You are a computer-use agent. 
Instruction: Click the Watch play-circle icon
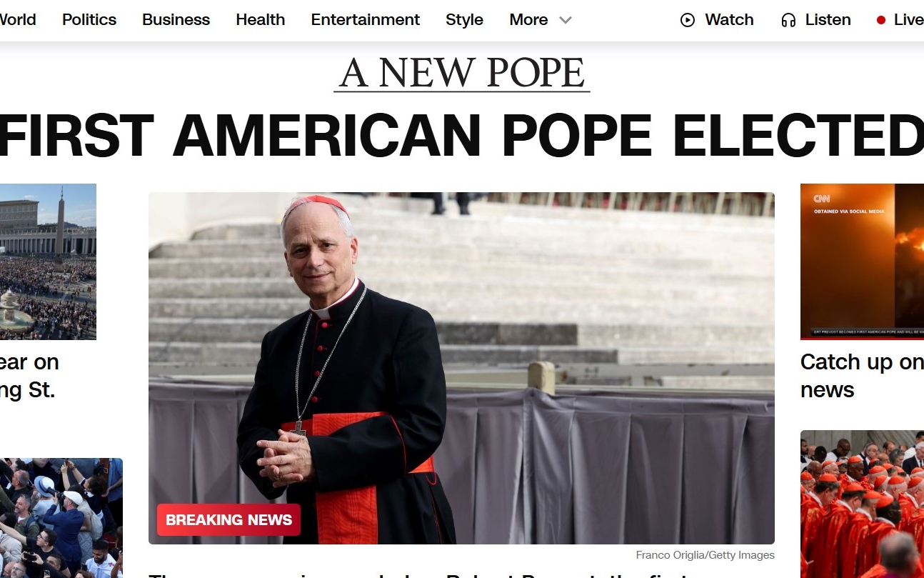(x=688, y=20)
